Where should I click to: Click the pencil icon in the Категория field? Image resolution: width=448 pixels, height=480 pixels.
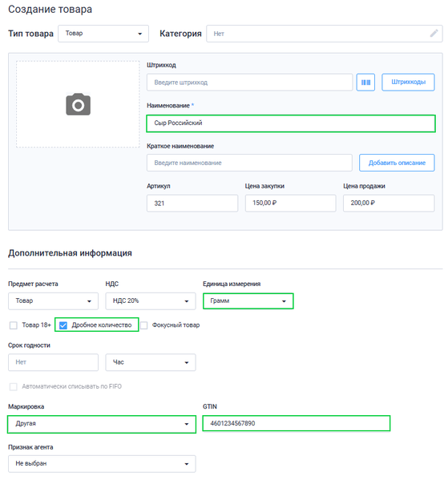pos(434,34)
